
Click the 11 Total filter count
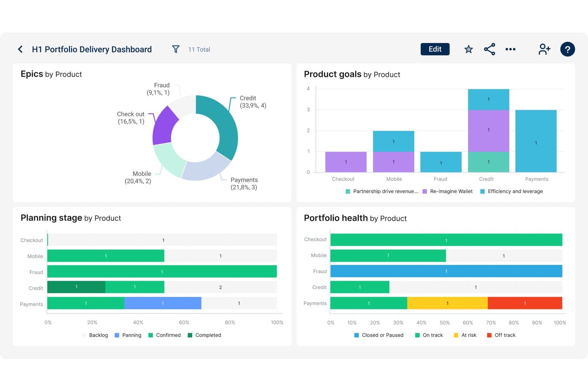click(x=199, y=50)
